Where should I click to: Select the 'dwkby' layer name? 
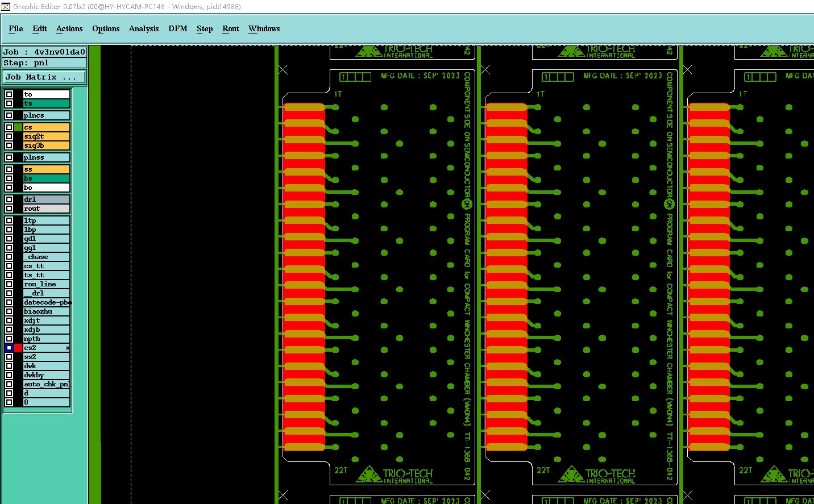(47, 375)
